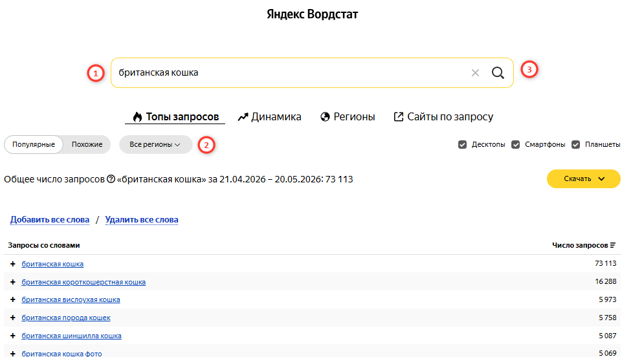The image size is (644, 357).
Task: Open the Сайты по запросу tab
Action: click(x=443, y=117)
